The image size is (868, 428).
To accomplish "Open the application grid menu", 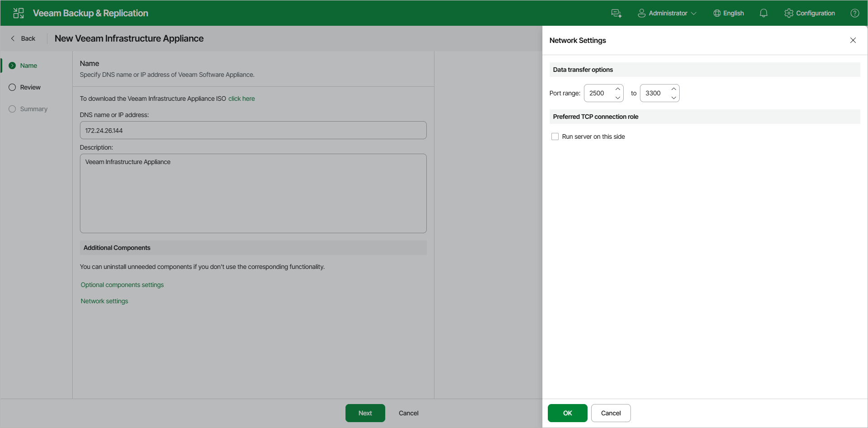I will (18, 13).
